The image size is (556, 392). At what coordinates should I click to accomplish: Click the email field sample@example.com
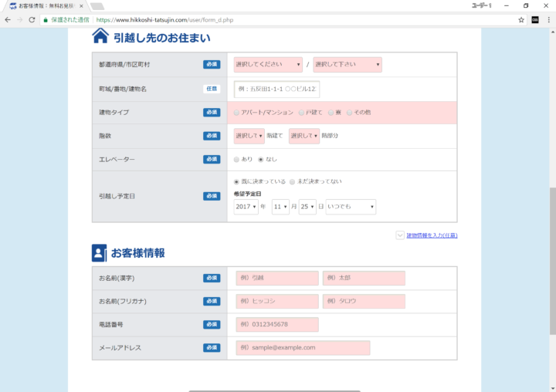303,348
